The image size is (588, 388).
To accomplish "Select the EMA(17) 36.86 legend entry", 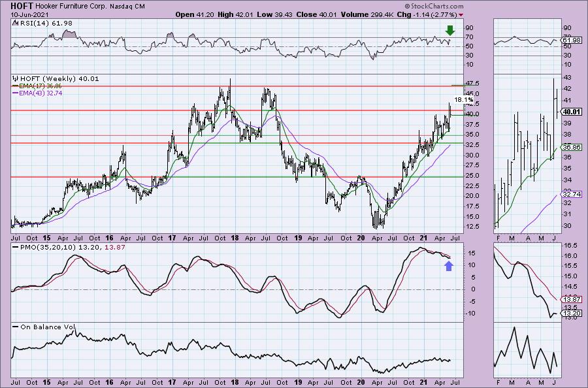I will click(41, 86).
